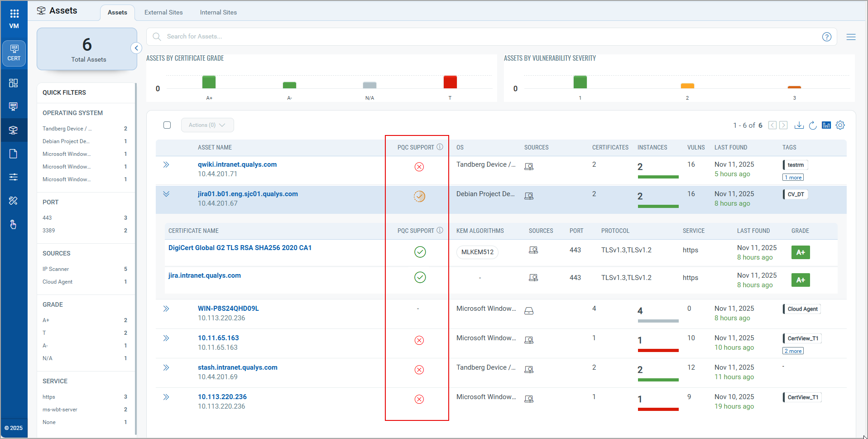868x439 pixels.
Task: Check the select-all checkbox above the table
Action: click(167, 125)
